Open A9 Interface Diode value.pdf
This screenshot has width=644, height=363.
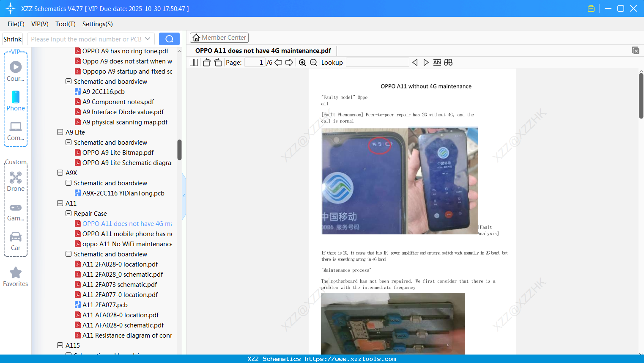click(x=123, y=112)
